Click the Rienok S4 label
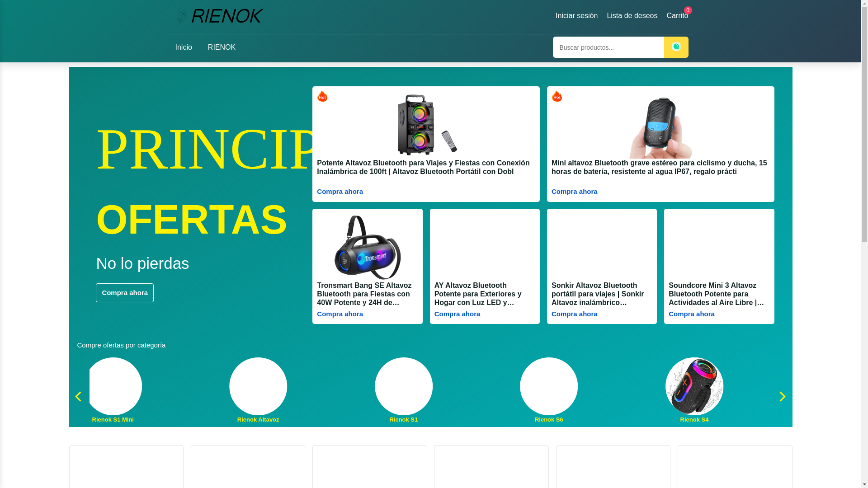Screen dimensions: 868x488 694,420
